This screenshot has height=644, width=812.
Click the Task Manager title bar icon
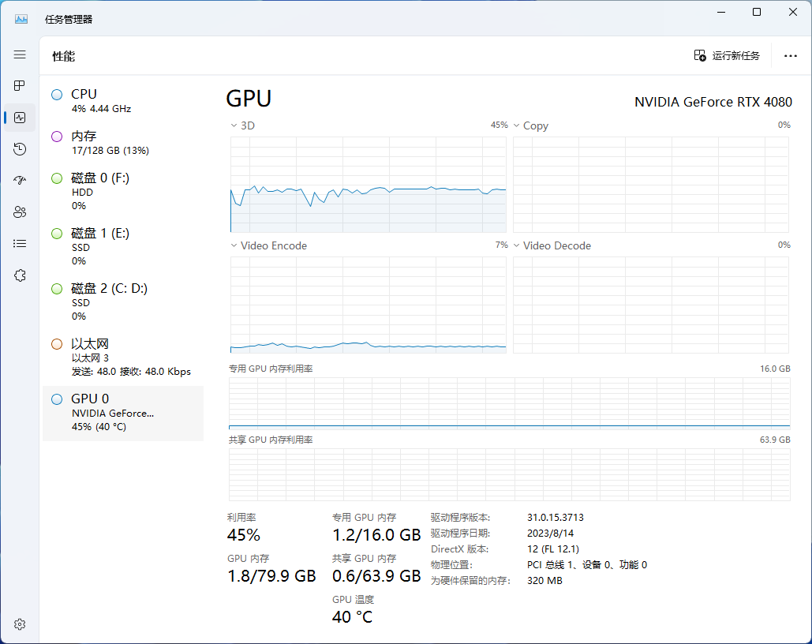(x=21, y=18)
